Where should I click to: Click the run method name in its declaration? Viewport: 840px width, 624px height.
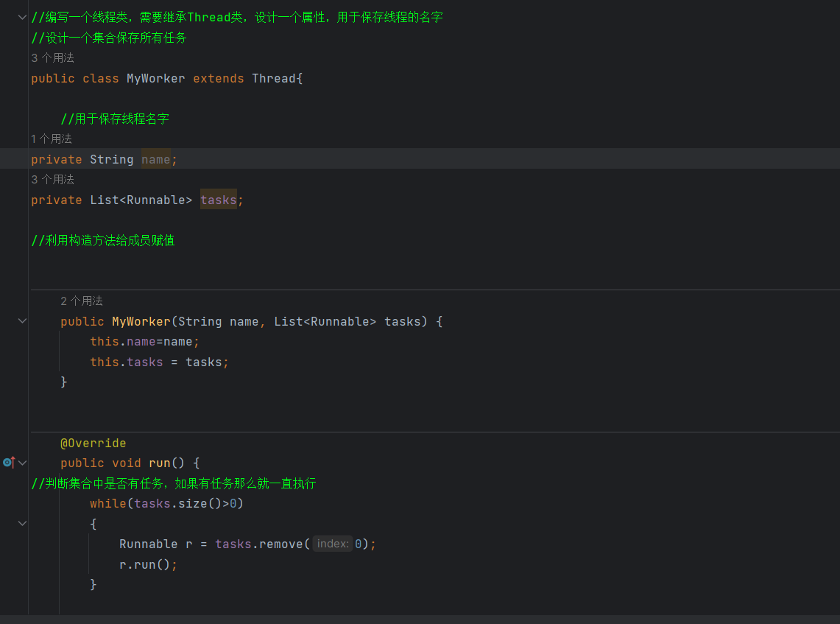coord(159,463)
